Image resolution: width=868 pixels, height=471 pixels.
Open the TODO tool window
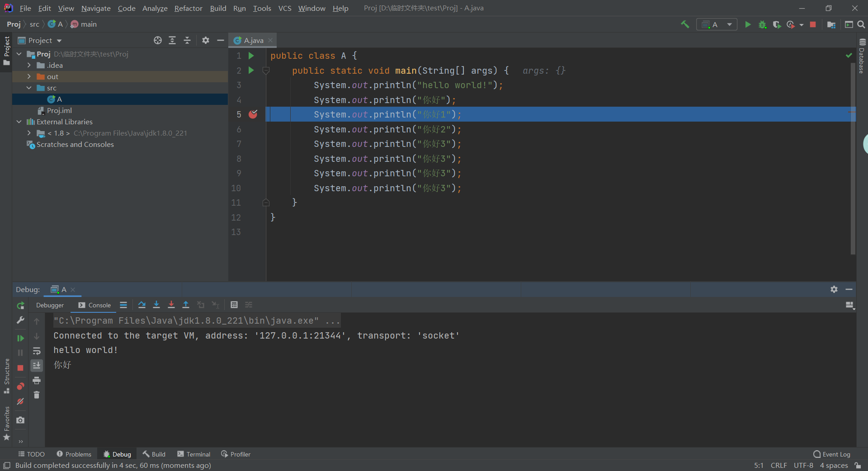tap(31, 454)
